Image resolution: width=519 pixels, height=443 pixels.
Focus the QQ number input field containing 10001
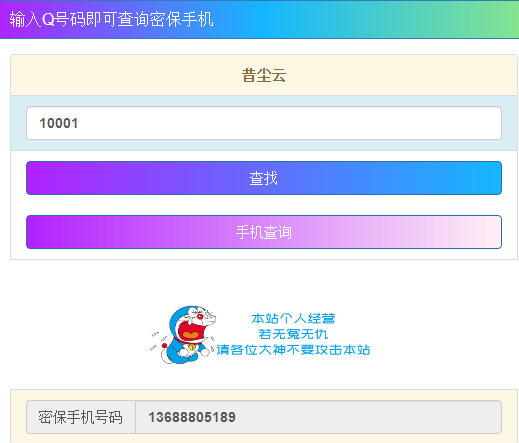pyautogui.click(x=264, y=123)
